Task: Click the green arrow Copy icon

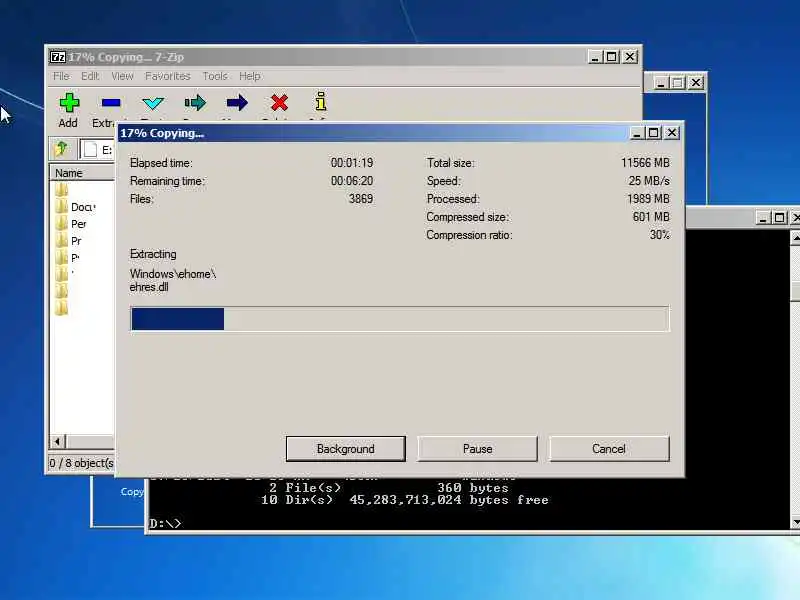Action: [195, 103]
